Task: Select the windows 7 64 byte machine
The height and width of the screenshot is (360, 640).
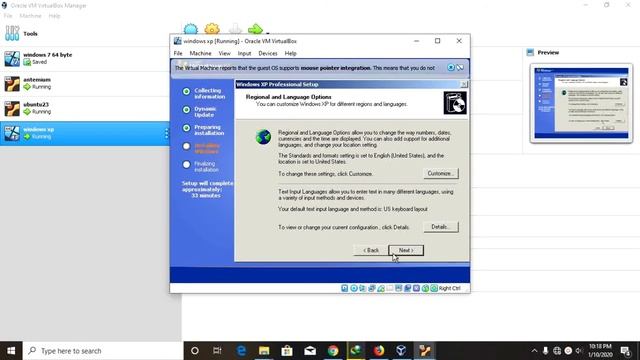Action: click(x=85, y=58)
